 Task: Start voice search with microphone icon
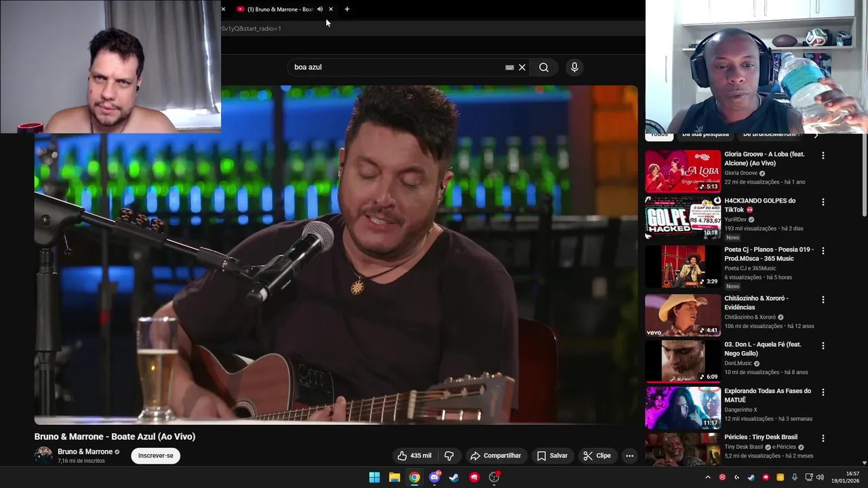(574, 67)
